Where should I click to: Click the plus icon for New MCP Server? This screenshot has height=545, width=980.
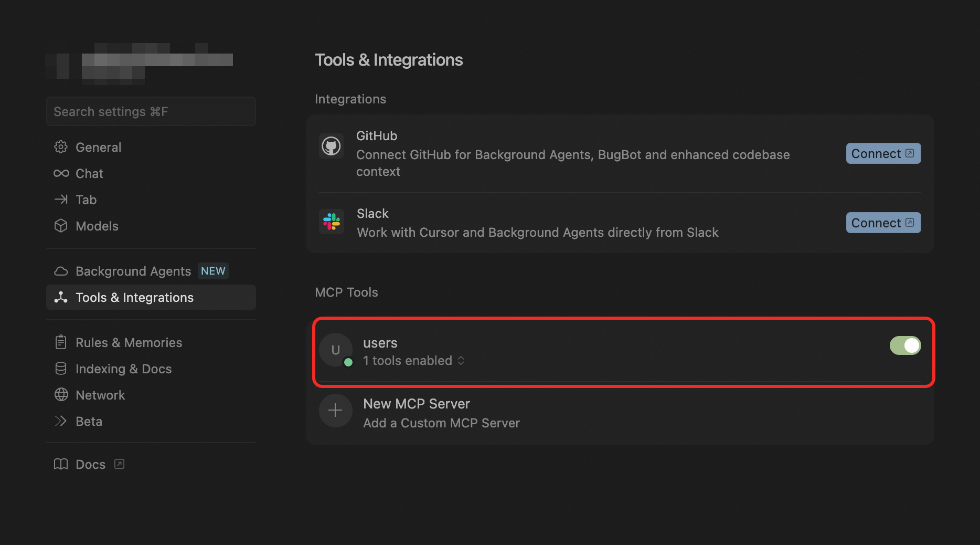click(335, 411)
